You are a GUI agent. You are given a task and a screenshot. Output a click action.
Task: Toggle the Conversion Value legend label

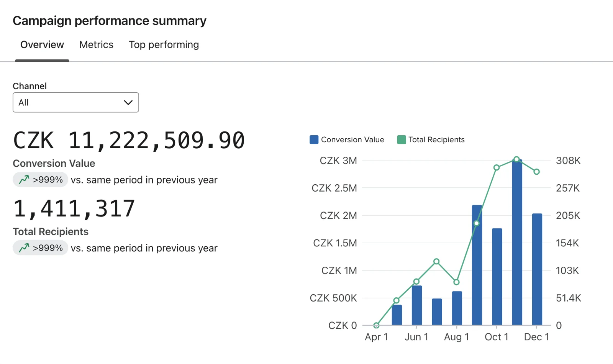coord(352,139)
